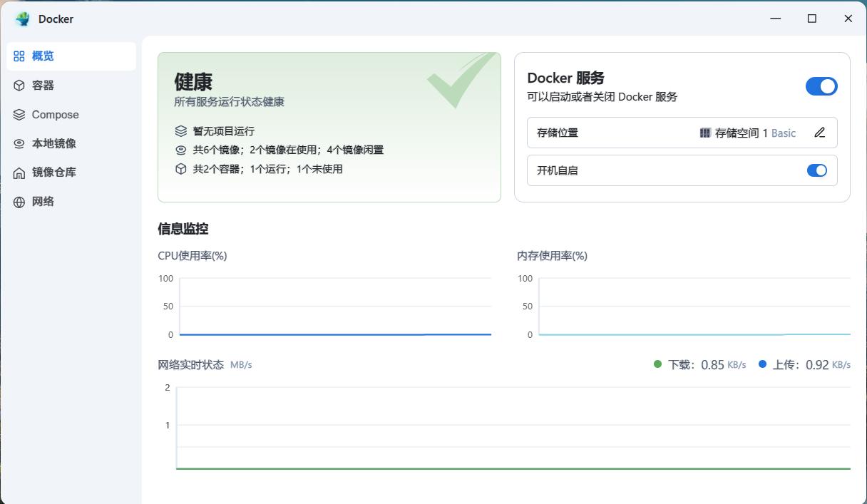
Task: Select 网络 in the sidebar
Action: (x=71, y=202)
